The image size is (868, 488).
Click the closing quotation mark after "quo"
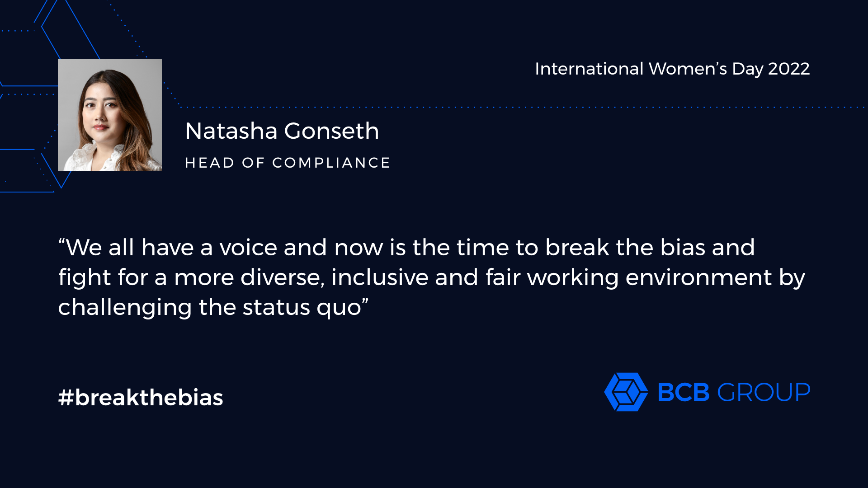coord(365,300)
